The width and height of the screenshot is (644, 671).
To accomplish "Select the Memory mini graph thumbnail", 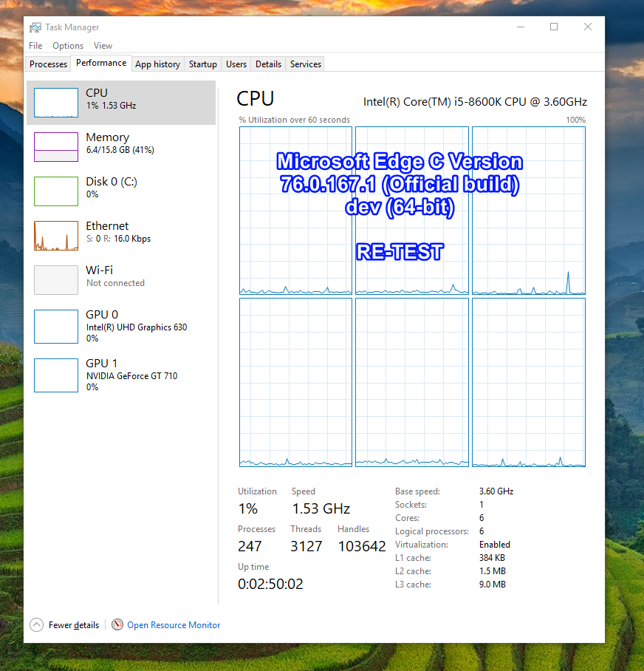I will 56,147.
